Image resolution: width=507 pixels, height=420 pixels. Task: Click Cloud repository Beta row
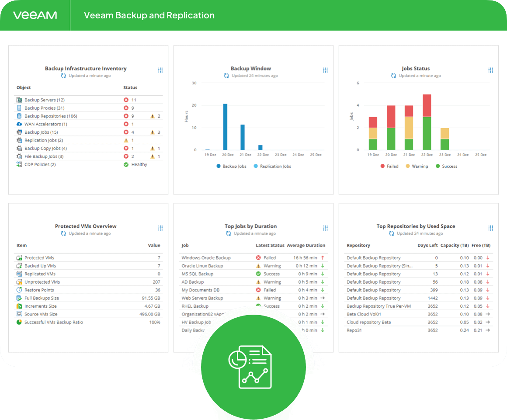click(418, 323)
